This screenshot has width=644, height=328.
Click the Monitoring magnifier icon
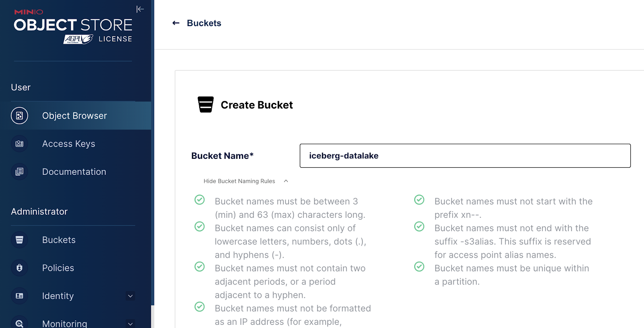(x=19, y=323)
